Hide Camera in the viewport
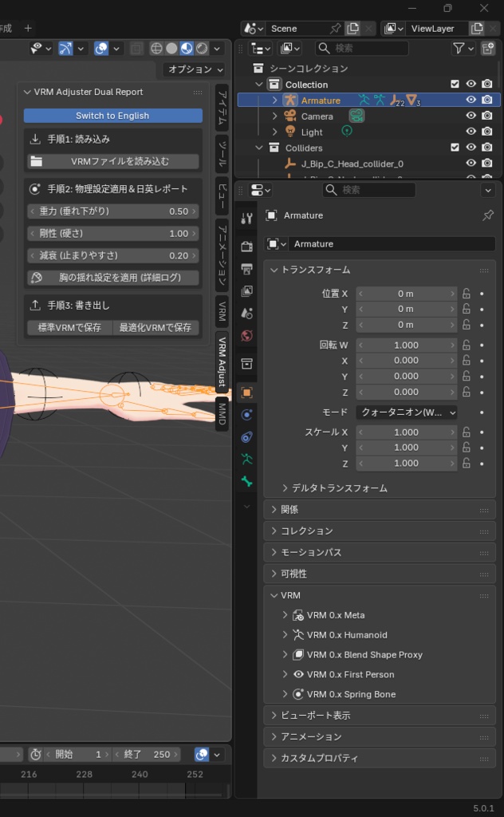 coord(471,116)
